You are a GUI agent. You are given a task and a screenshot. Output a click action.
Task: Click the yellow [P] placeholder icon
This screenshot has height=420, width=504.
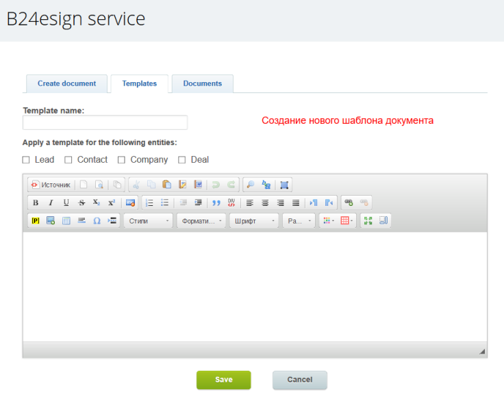coord(36,220)
